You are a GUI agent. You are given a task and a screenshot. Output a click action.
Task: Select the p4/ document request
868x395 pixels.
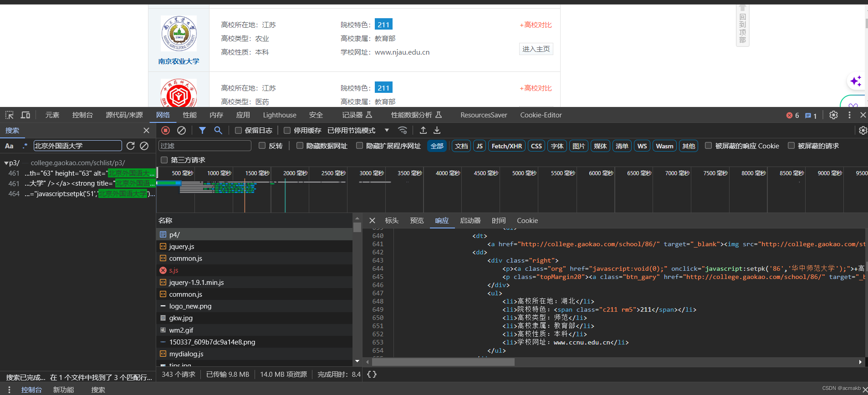point(255,234)
